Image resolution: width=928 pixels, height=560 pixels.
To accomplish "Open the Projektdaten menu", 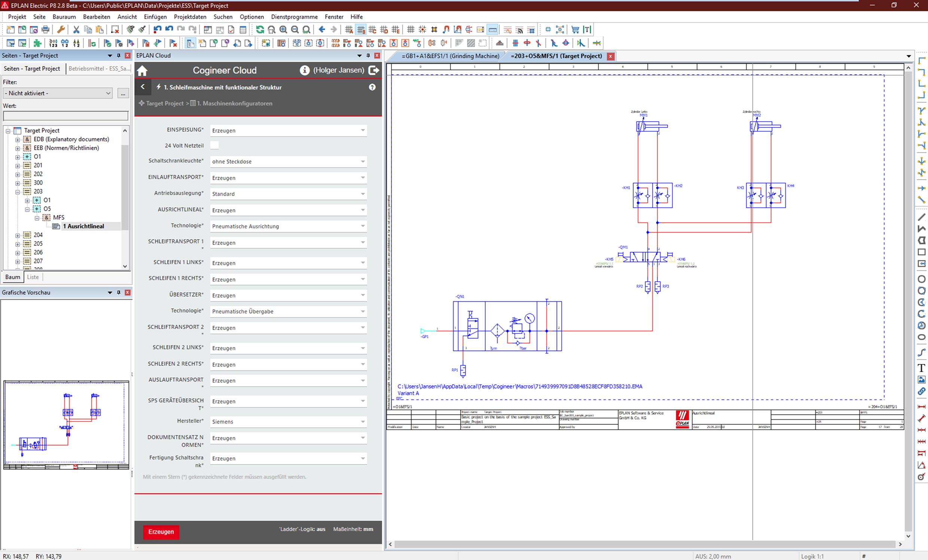I will [190, 16].
